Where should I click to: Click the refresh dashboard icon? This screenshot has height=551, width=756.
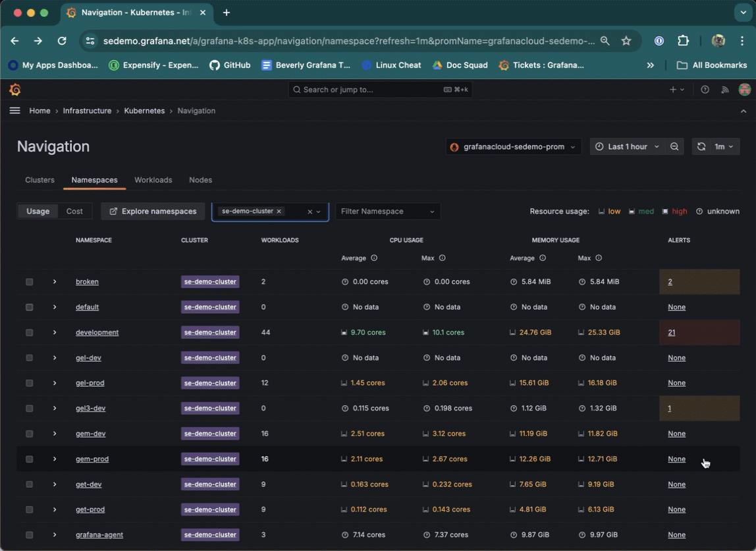tap(701, 146)
